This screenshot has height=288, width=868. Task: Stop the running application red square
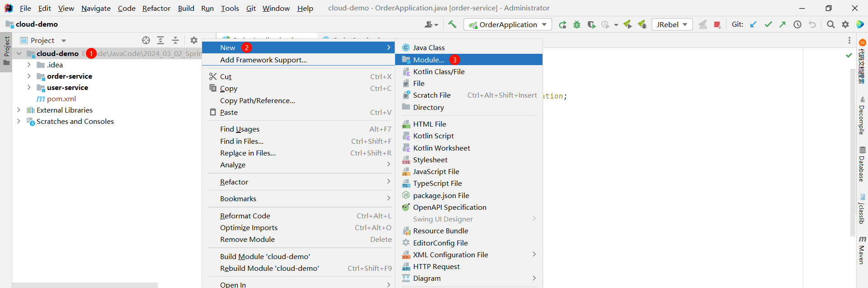(717, 25)
